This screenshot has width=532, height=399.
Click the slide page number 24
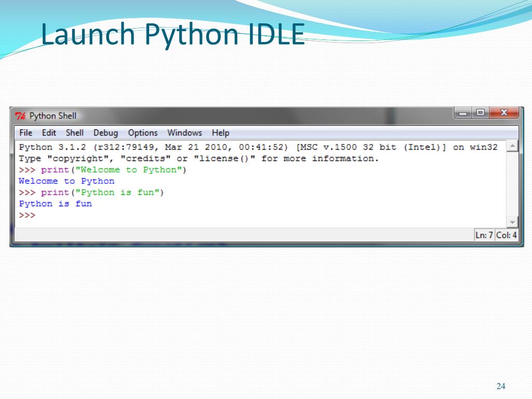[x=501, y=386]
